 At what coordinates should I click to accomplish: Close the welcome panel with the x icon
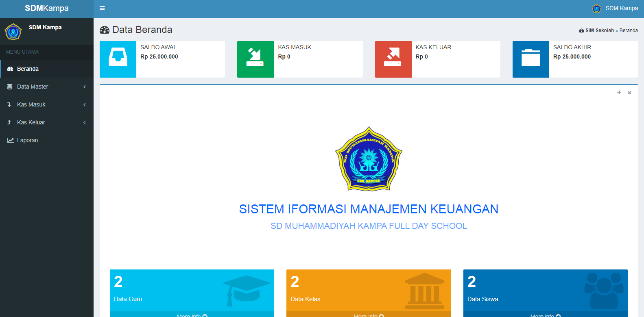tap(629, 93)
